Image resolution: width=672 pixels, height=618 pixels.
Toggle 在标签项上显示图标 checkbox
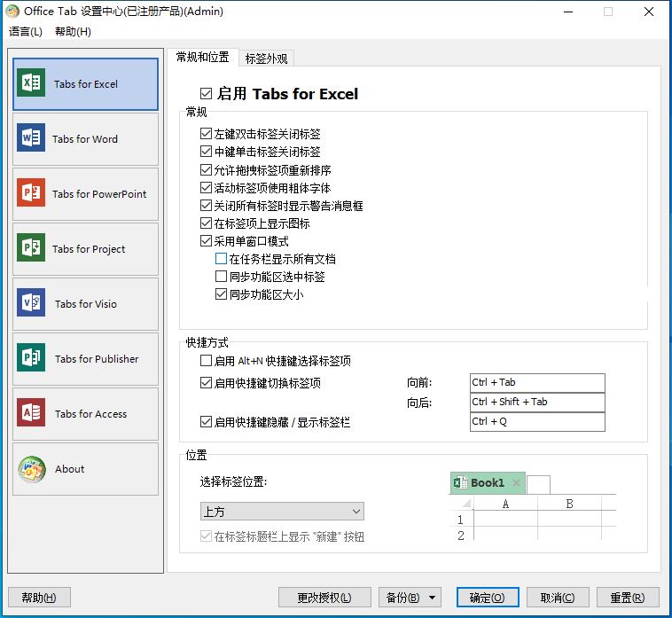(206, 223)
